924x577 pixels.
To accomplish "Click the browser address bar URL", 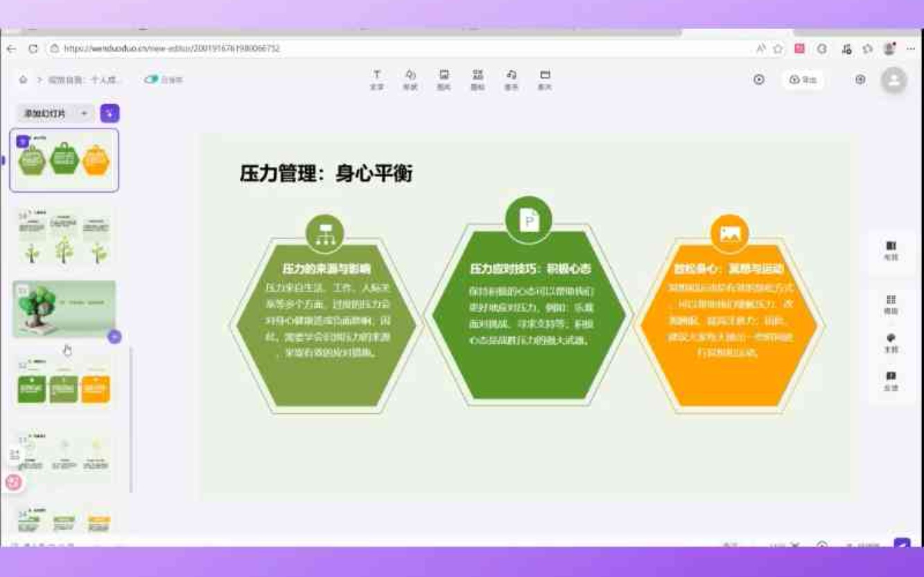I will pos(172,48).
